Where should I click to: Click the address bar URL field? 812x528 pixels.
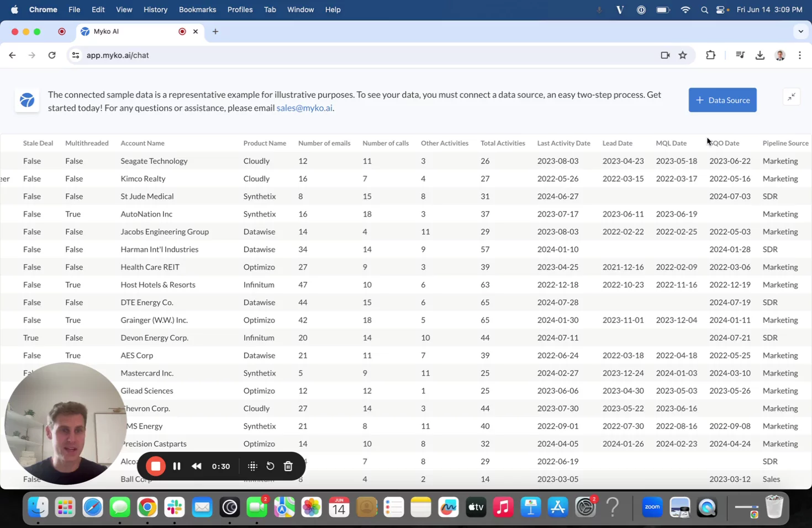331,55
